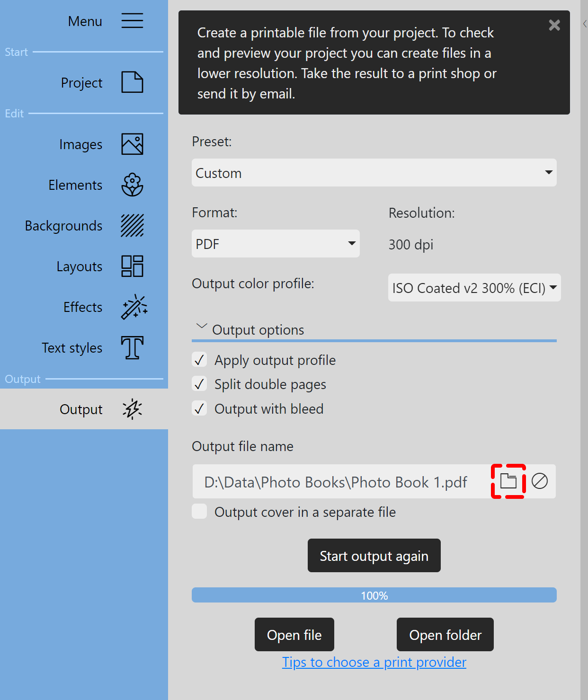Open Tips to choose a print provider link

click(x=374, y=662)
